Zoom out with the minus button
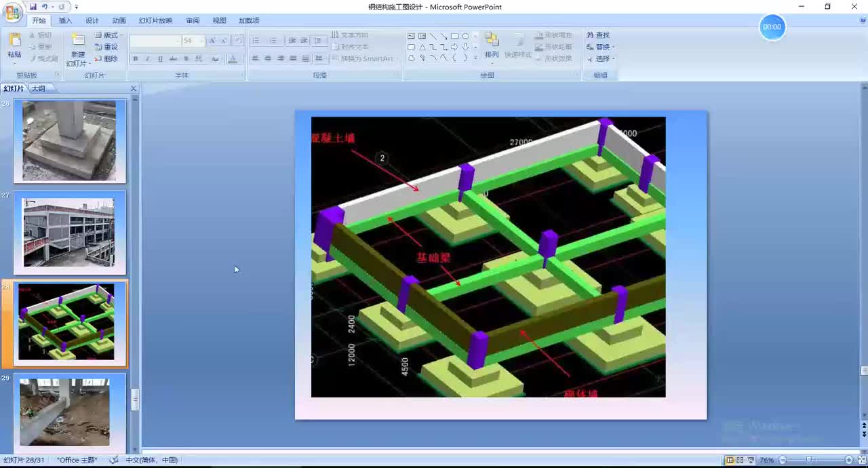 point(781,460)
